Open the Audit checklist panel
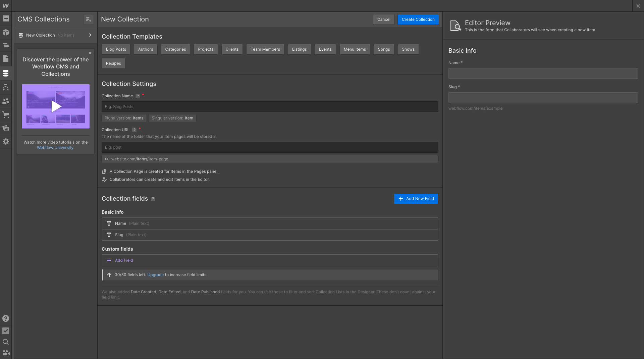This screenshot has width=644, height=359. (6, 331)
